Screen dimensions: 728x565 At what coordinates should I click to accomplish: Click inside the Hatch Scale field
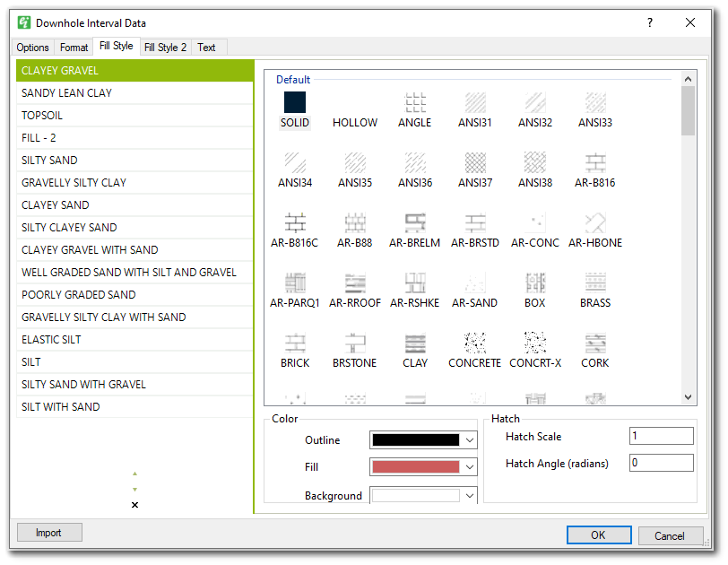[x=661, y=436]
